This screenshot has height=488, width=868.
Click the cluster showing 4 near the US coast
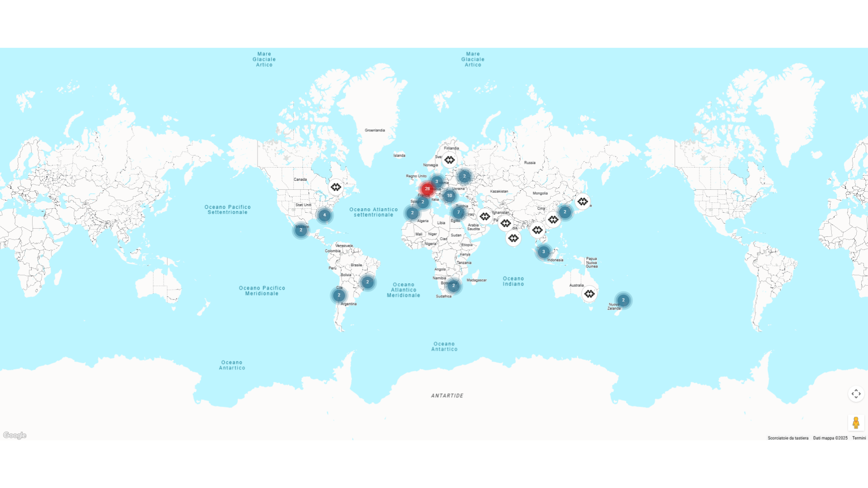tap(324, 216)
